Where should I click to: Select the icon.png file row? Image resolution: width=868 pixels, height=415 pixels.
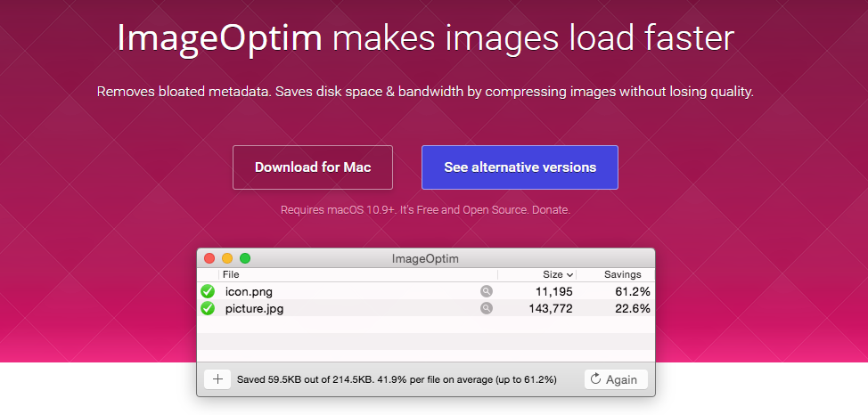[x=426, y=291]
